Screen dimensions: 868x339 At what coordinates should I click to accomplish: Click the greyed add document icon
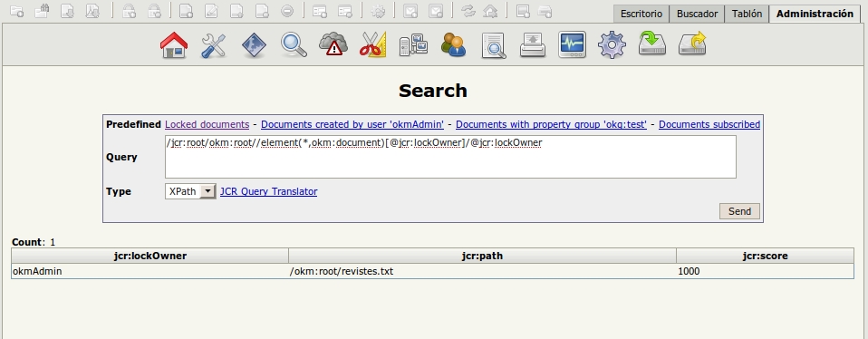(187, 11)
